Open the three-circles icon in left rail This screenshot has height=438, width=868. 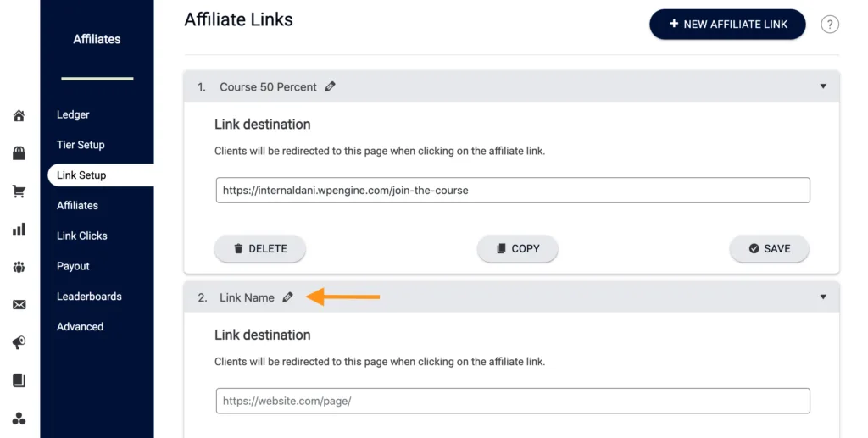coord(19,419)
